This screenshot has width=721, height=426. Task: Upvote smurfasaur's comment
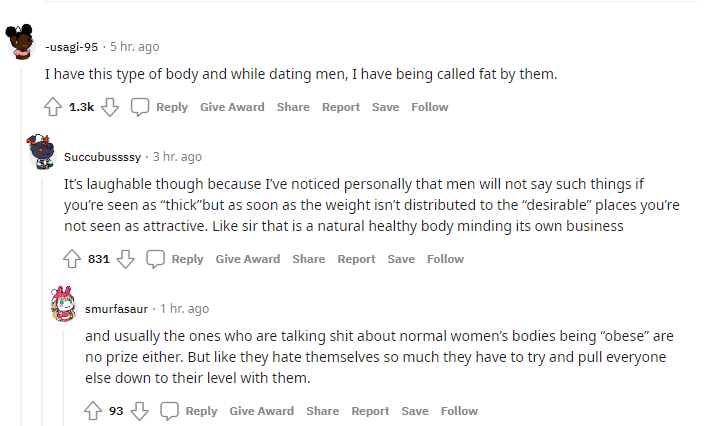point(93,410)
